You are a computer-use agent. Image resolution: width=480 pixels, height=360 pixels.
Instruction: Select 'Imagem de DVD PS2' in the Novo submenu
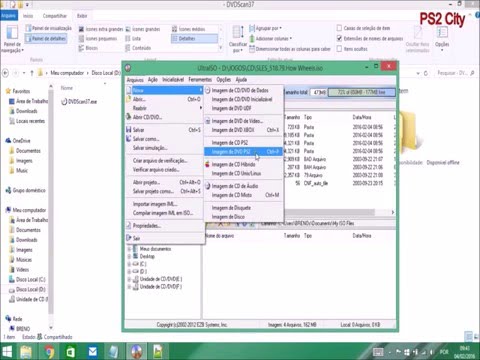[x=244, y=152]
